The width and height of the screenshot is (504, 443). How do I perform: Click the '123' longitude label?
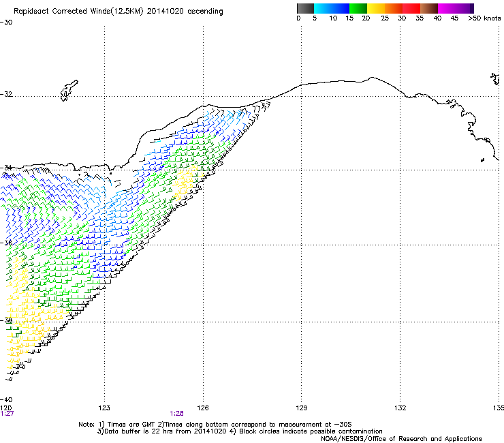pos(104,408)
